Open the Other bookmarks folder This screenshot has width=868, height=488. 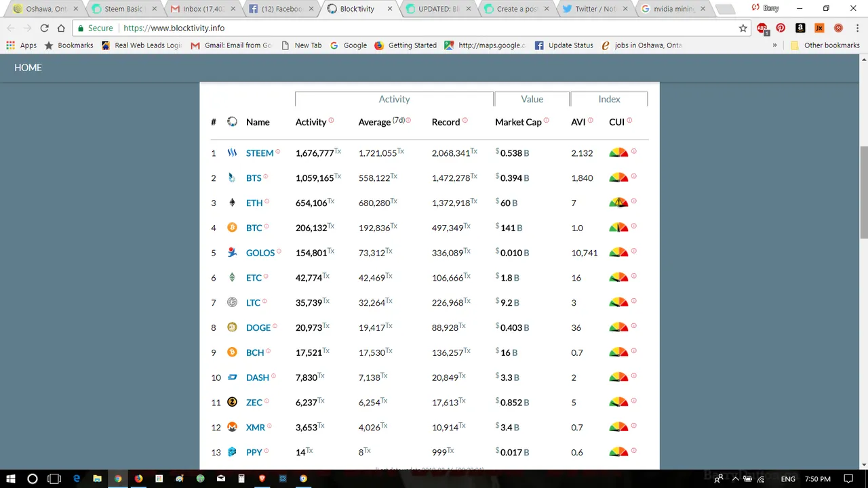825,45
